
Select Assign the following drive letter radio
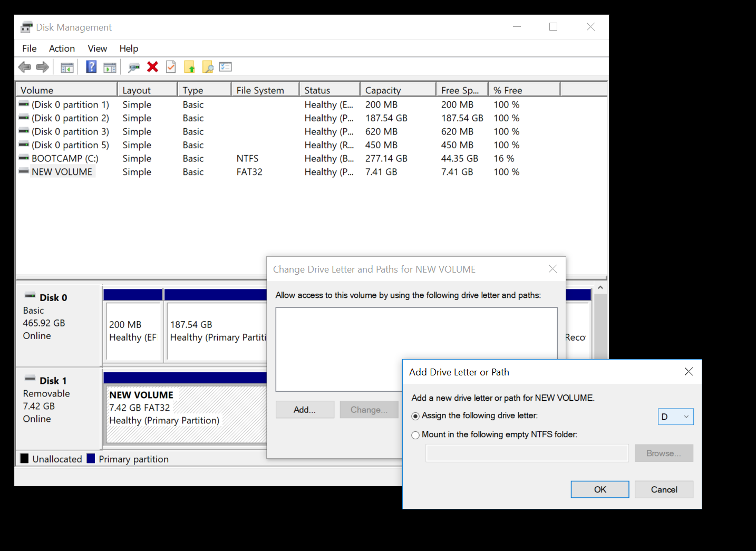415,416
